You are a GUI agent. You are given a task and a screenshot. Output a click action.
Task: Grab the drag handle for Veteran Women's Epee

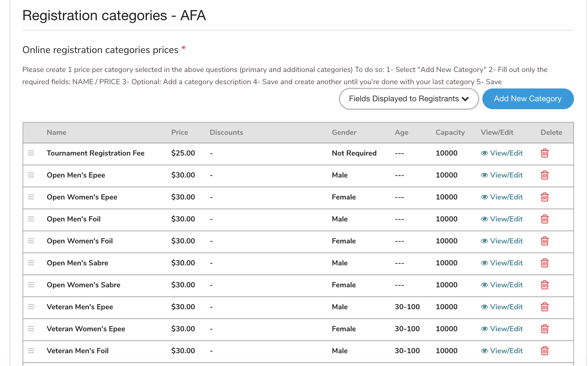coord(31,328)
